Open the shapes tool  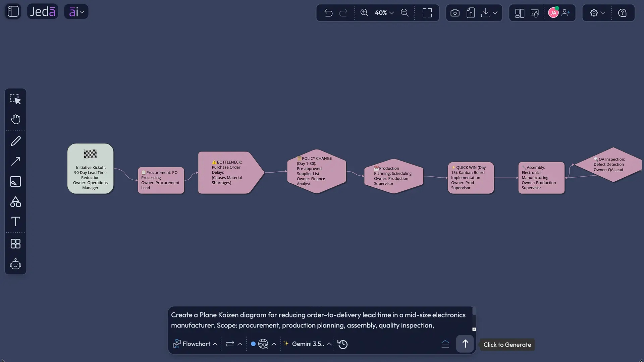pos(15,202)
